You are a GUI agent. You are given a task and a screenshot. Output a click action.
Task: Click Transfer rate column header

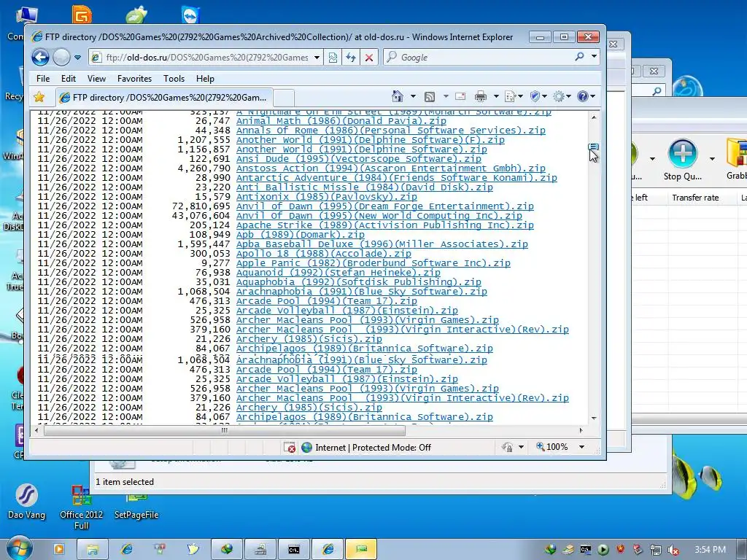(695, 198)
